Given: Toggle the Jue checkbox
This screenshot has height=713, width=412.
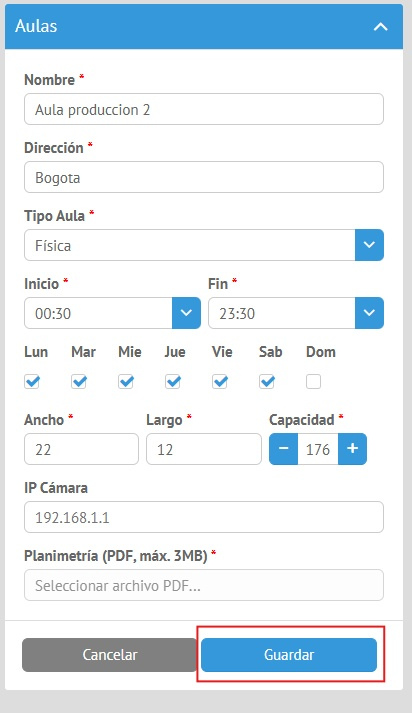Looking at the screenshot, I should [x=173, y=382].
